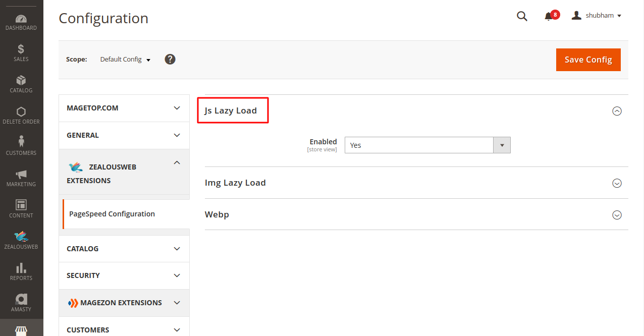Open the Scope Default Config switcher
Viewport: 644px width, 336px height.
[125, 60]
